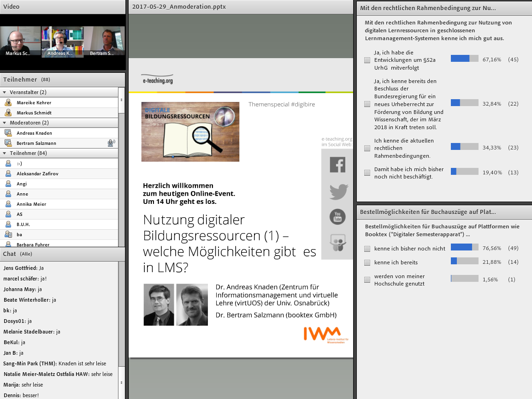Image resolution: width=532 pixels, height=399 pixels.
Task: Click the SlideShare icon on the slide
Action: click(x=337, y=243)
